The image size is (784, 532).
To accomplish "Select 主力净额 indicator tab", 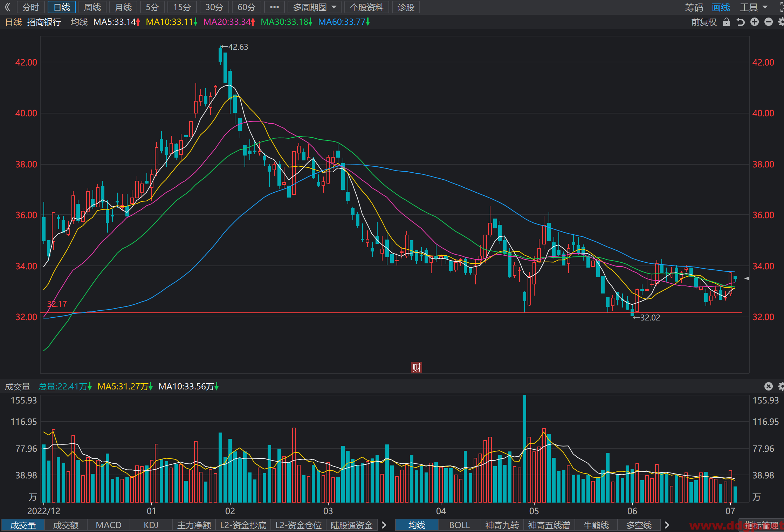I will click(x=194, y=525).
